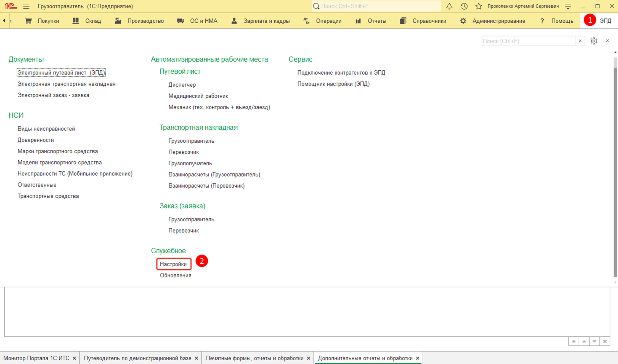Open notifications bell icon
Viewport: 618px width, 364px height.
(x=449, y=6)
